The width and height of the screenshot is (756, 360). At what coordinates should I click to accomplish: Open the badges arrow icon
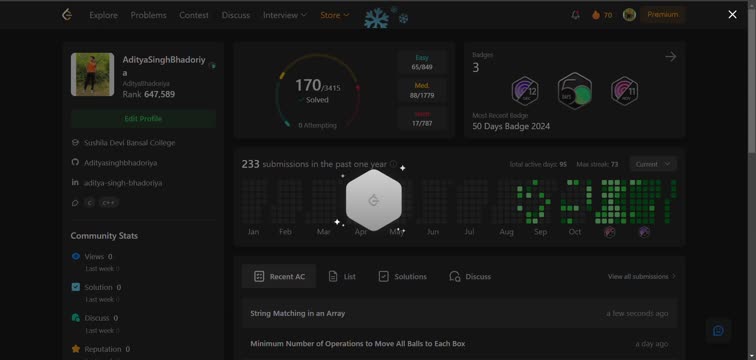671,57
